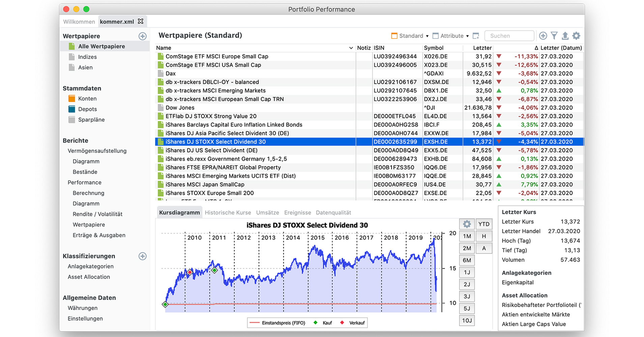Screen dimensions: 644x337
Task: Click the new view window icon
Action: [476, 36]
